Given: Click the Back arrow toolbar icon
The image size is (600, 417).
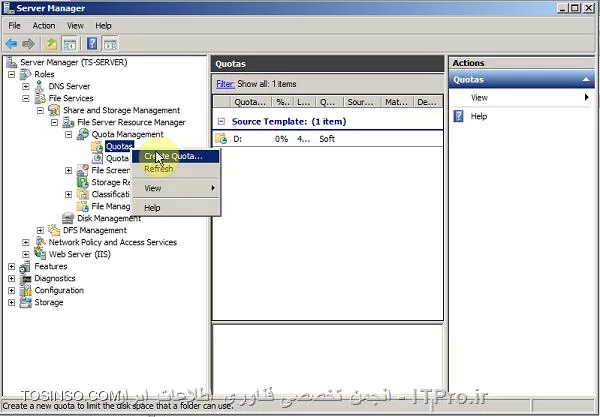Looking at the screenshot, I should pyautogui.click(x=11, y=44).
